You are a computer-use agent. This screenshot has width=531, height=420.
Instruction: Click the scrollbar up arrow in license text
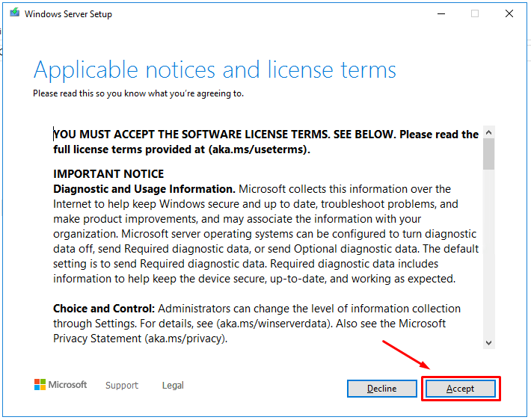488,132
